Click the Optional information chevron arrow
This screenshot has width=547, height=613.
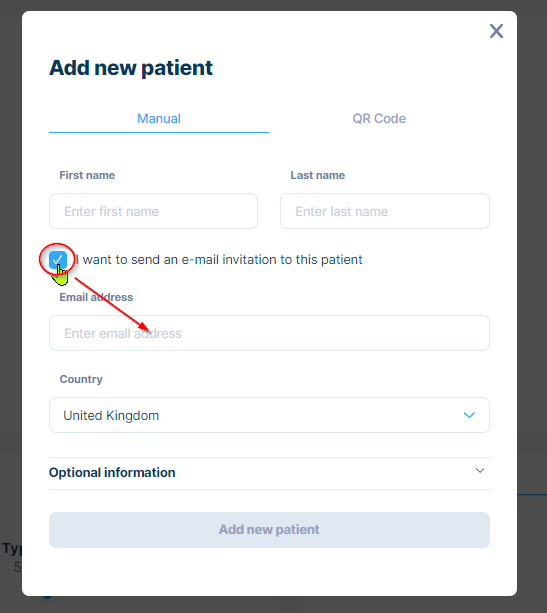pos(480,471)
